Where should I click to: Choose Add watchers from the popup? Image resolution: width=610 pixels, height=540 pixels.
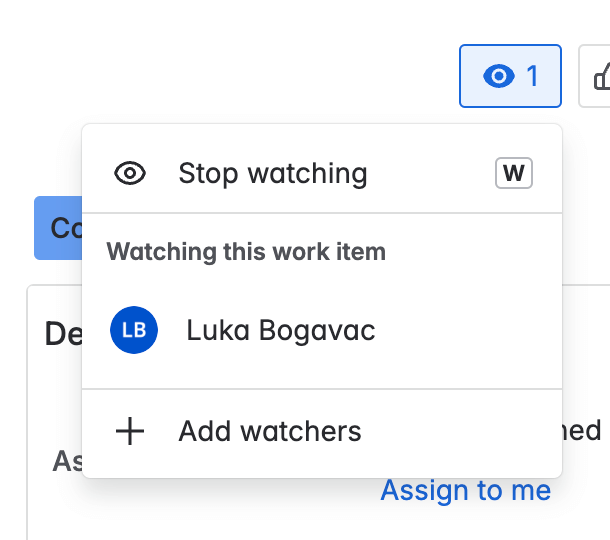coord(270,432)
